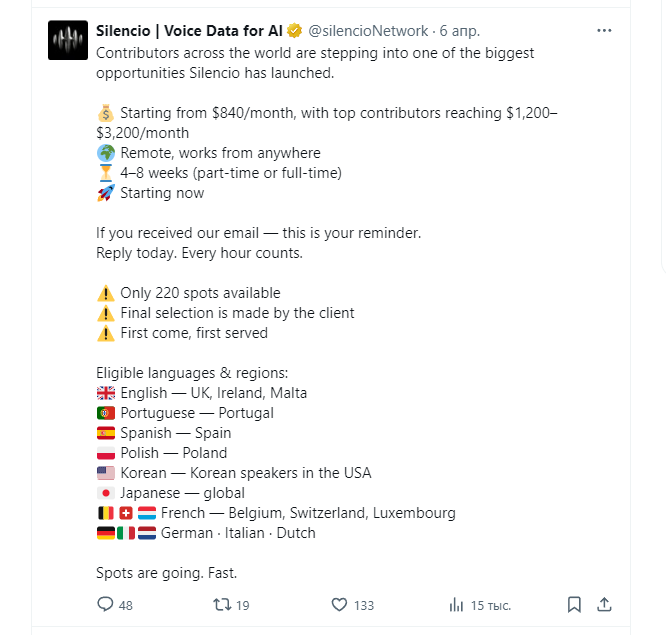Click the money bag emoji icon
Screen dimensions: 666x635
(106, 113)
